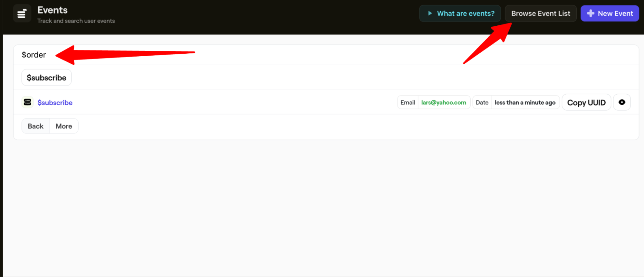Click the Date label tag
The image size is (644, 277).
(x=482, y=103)
